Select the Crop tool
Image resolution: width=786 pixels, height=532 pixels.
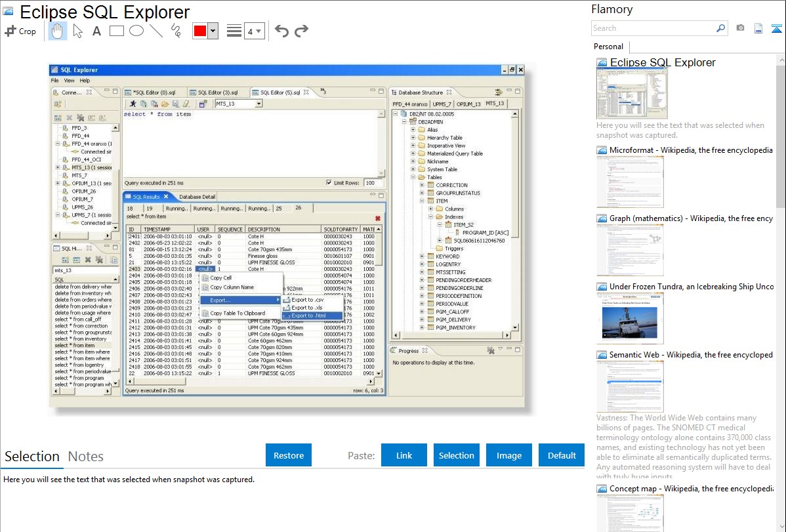pyautogui.click(x=20, y=31)
